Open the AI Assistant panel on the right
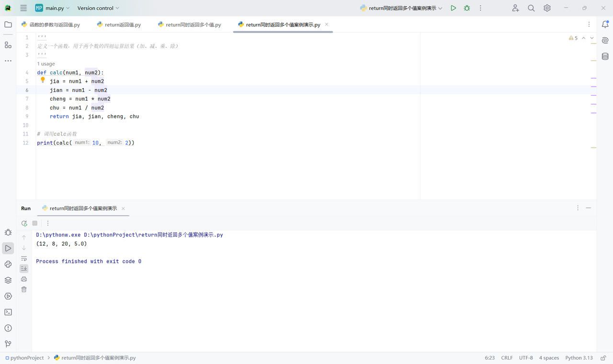 click(x=604, y=40)
